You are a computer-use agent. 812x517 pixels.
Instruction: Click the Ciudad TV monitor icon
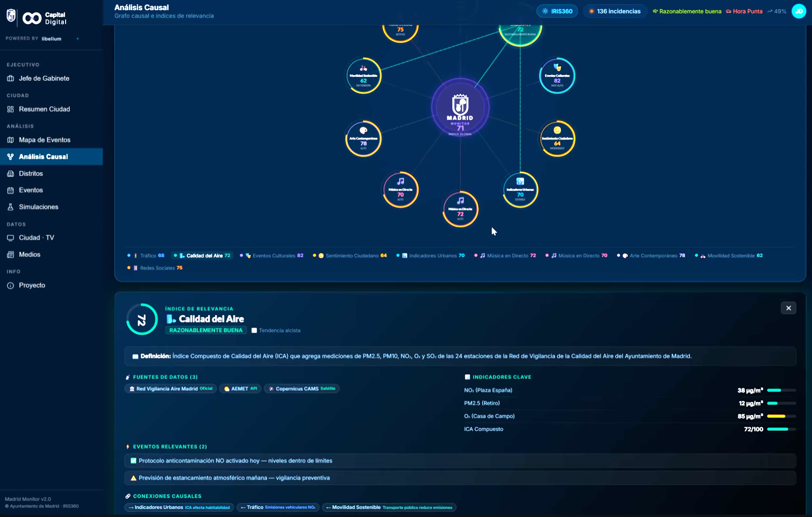click(x=11, y=238)
